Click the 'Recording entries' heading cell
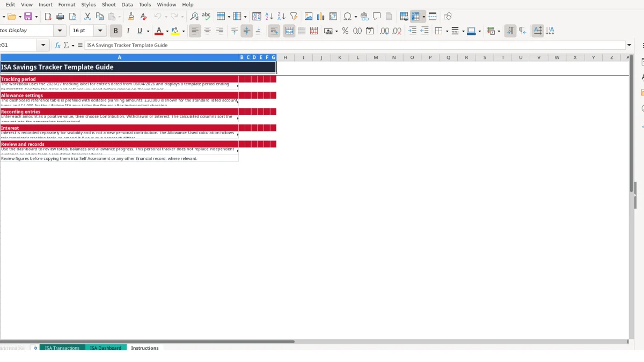Image resolution: width=644 pixels, height=362 pixels. pyautogui.click(x=119, y=112)
